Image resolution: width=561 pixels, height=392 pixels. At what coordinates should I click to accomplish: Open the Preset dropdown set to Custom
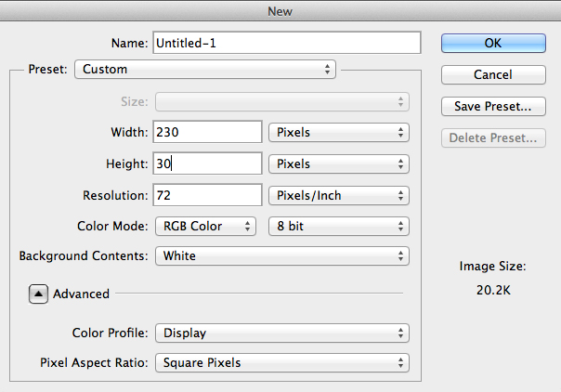click(205, 69)
